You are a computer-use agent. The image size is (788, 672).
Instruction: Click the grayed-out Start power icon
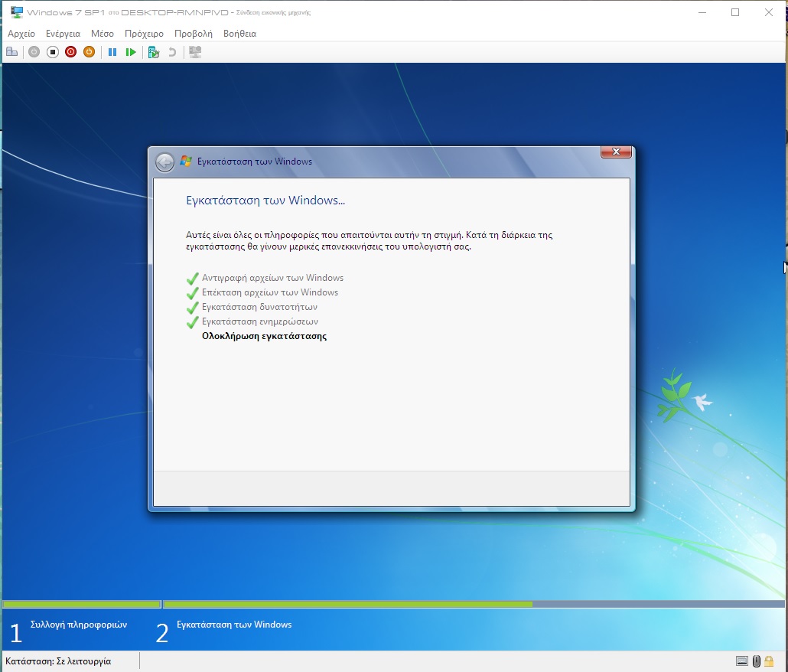[x=34, y=52]
